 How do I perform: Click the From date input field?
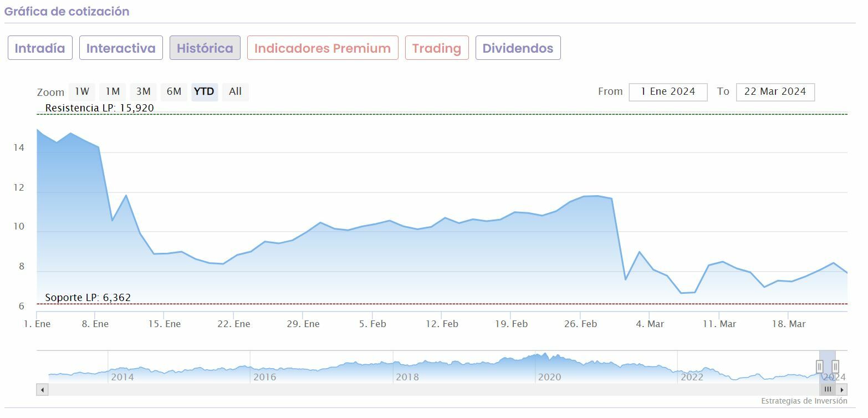[668, 91]
